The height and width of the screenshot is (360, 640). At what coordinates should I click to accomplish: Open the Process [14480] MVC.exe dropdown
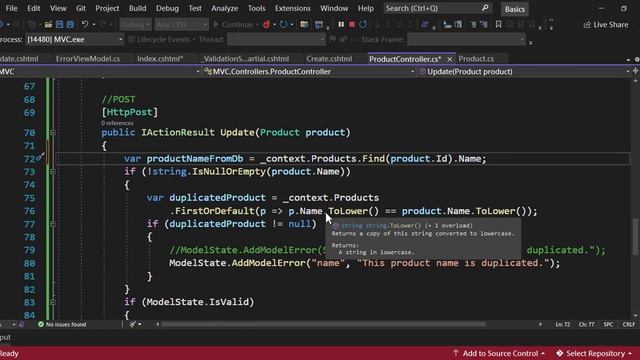tap(75, 40)
